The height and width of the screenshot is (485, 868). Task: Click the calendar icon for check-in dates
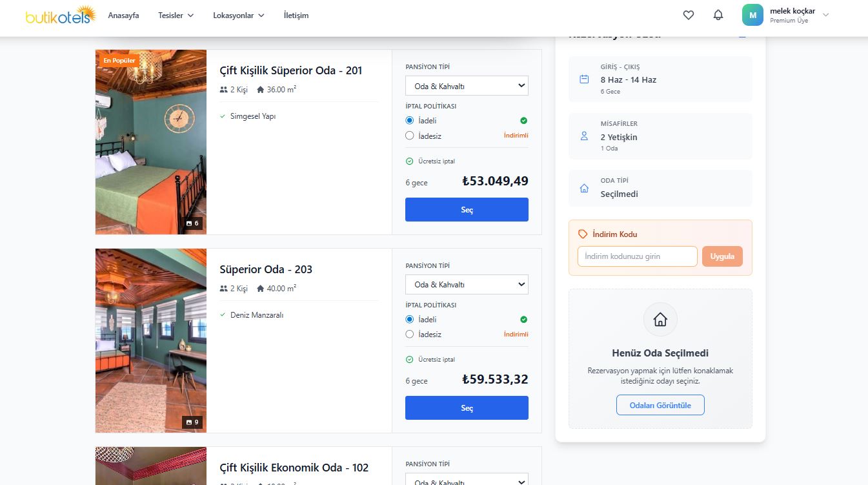[584, 79]
